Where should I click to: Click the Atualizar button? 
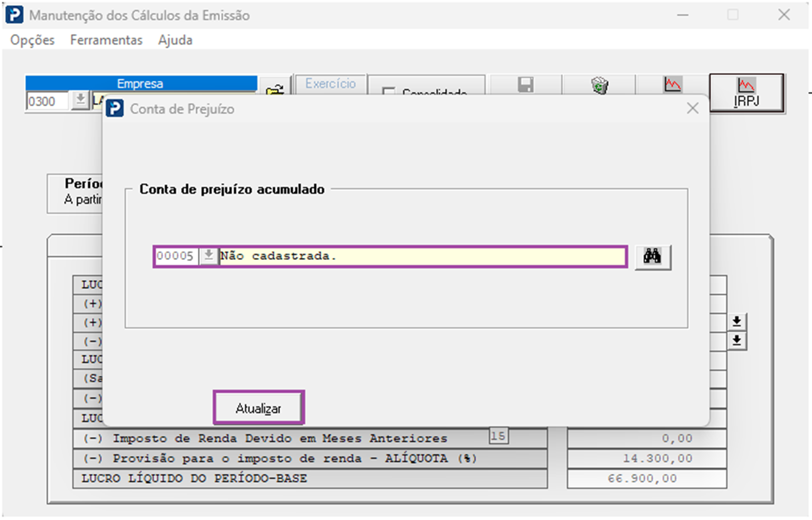click(259, 408)
